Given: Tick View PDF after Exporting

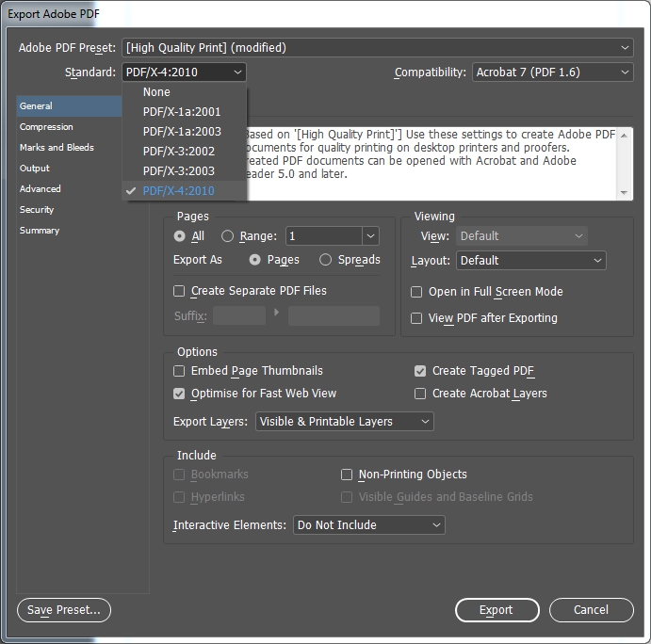Looking at the screenshot, I should pos(416,318).
